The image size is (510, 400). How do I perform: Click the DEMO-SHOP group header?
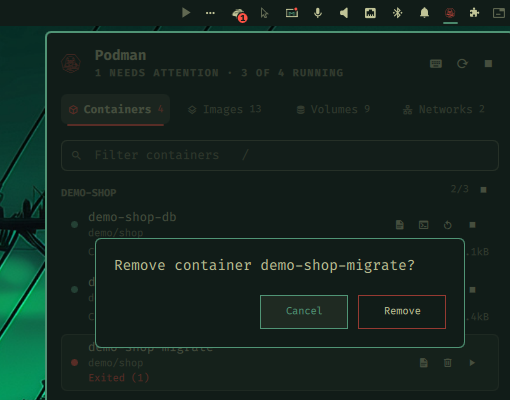pyautogui.click(x=89, y=193)
